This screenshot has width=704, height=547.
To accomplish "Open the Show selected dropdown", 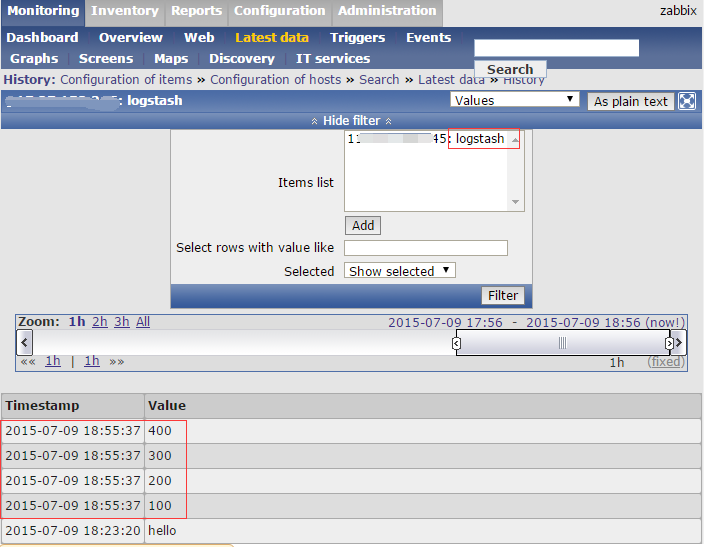I will pos(399,271).
